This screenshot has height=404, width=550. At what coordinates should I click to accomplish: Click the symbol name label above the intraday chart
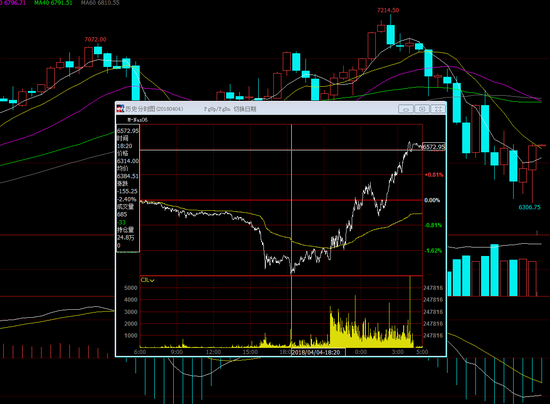[x=137, y=120]
